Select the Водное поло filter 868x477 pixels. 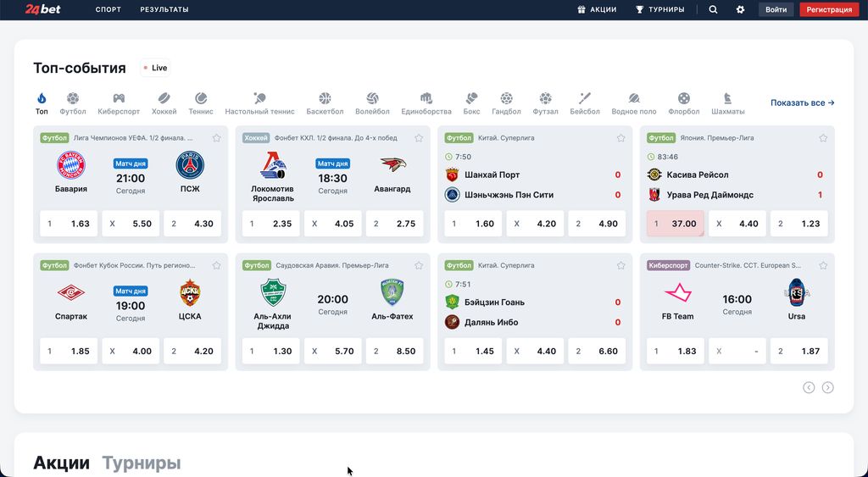pyautogui.click(x=634, y=103)
